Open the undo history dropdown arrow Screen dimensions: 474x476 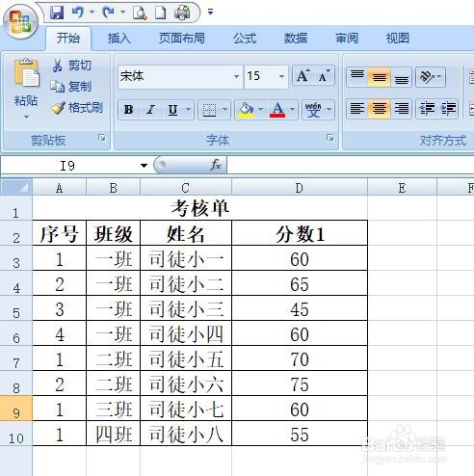click(92, 13)
